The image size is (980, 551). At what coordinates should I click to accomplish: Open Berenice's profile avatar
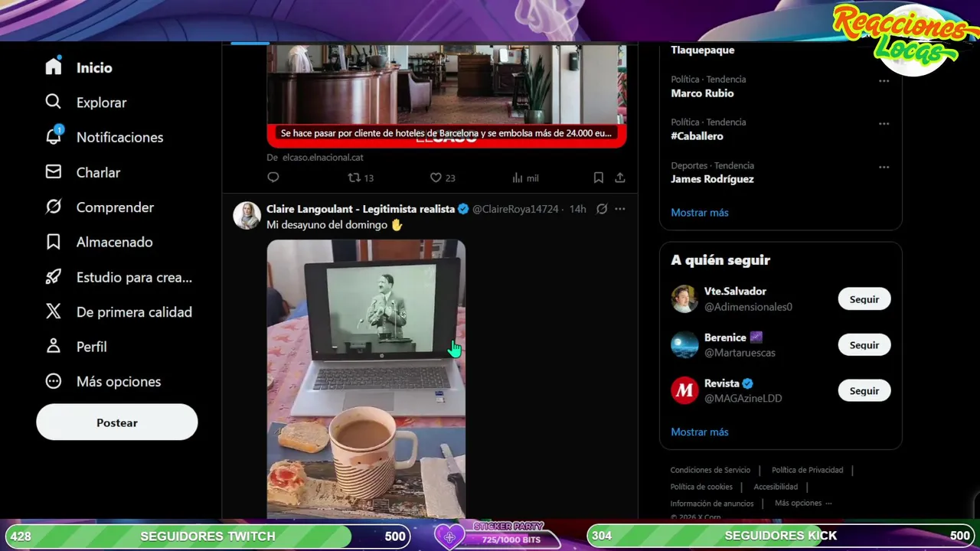point(684,345)
